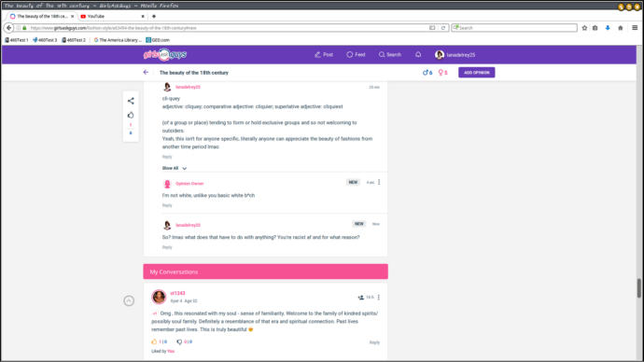Click the scroll-to-top circle arrow icon
This screenshot has height=362, width=644.
[129, 300]
